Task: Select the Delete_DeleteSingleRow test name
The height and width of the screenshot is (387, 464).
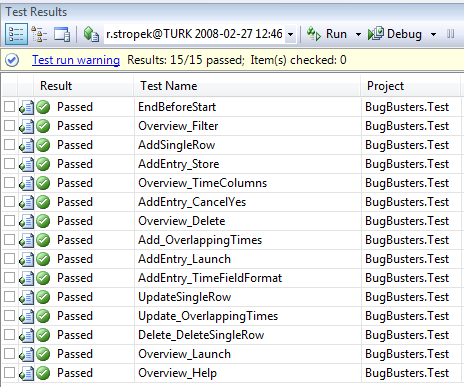Action: 201,335
